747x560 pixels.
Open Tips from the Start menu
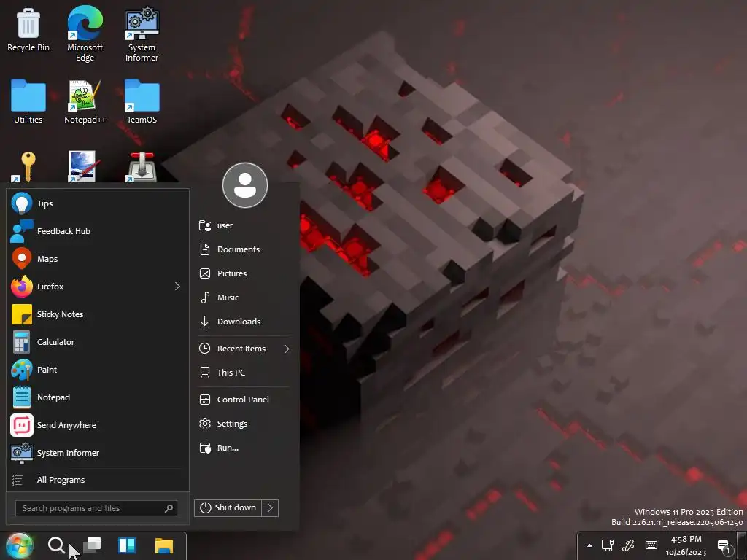[x=97, y=203]
